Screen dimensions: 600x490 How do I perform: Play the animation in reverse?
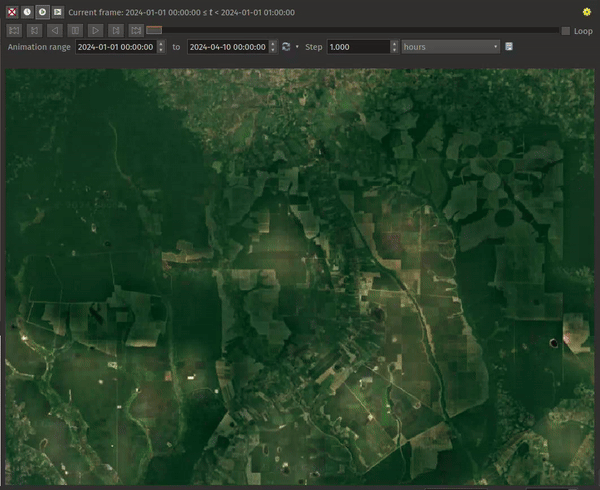(55, 31)
